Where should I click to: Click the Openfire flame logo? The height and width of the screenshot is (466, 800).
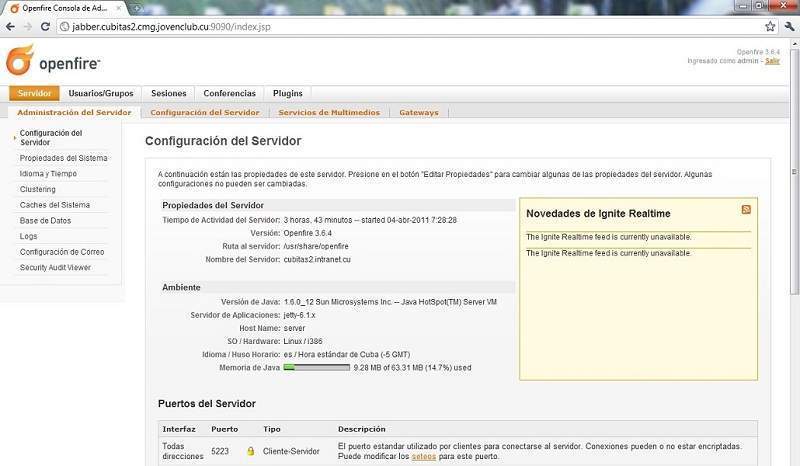point(20,61)
